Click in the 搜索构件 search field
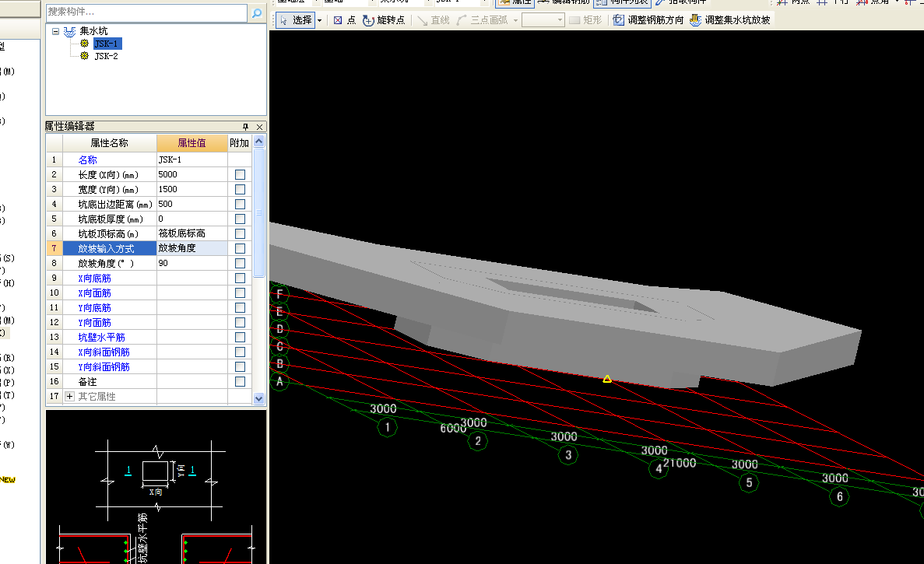Screen dimensions: 924x564 pyautogui.click(x=146, y=12)
